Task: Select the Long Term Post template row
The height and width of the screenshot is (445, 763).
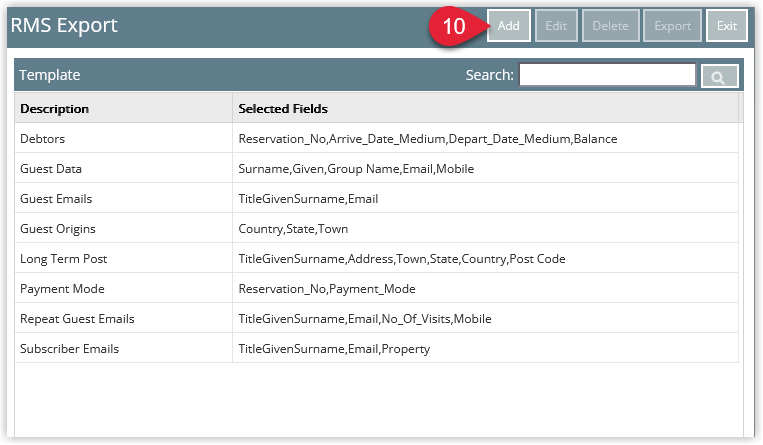Action: [x=376, y=259]
